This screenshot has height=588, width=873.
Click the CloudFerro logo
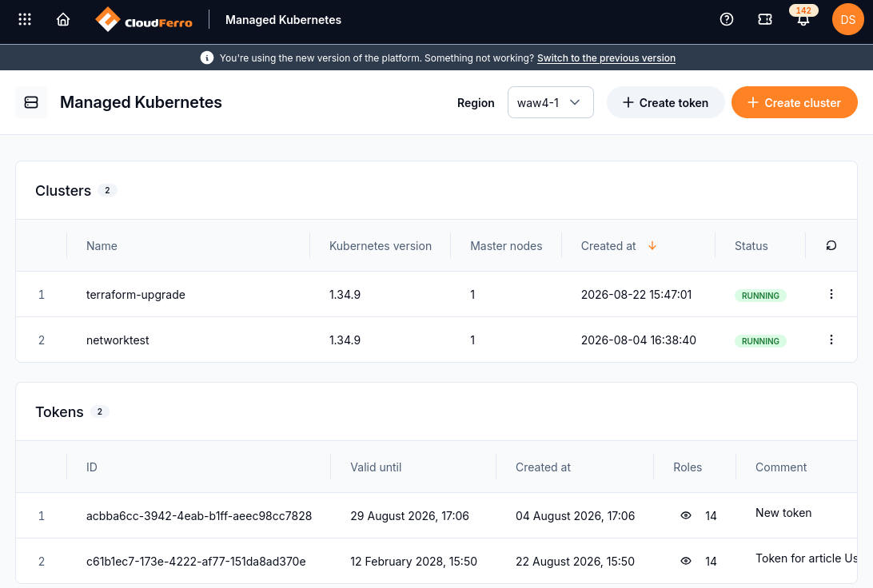(144, 19)
